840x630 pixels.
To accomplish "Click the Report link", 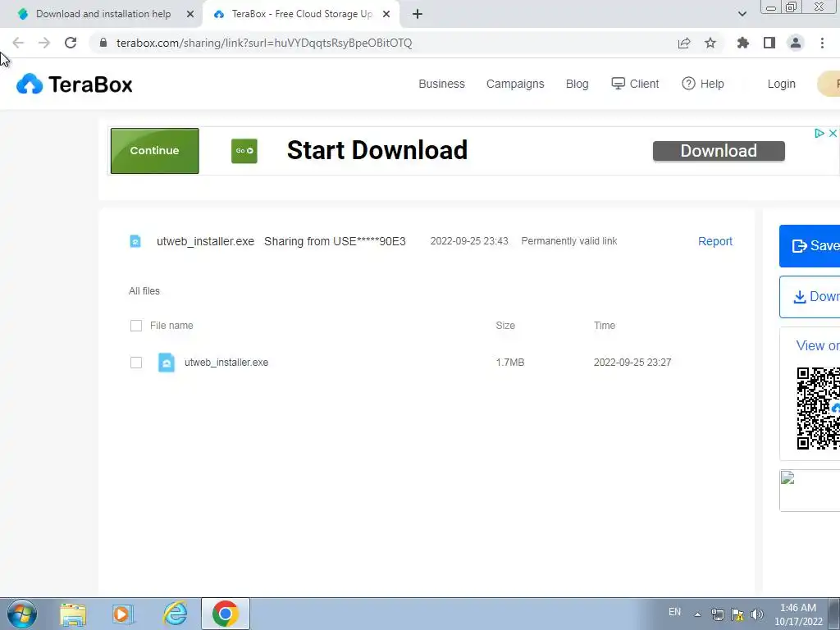I will tap(714, 242).
